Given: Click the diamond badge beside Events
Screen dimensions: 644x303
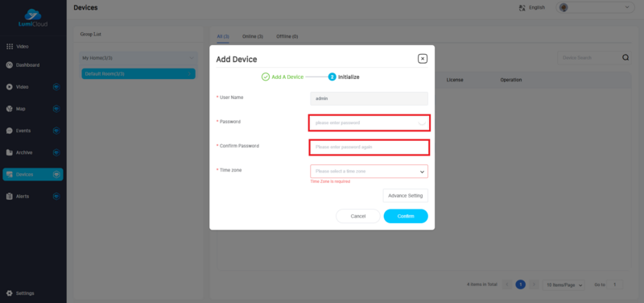Looking at the screenshot, I should (56, 131).
